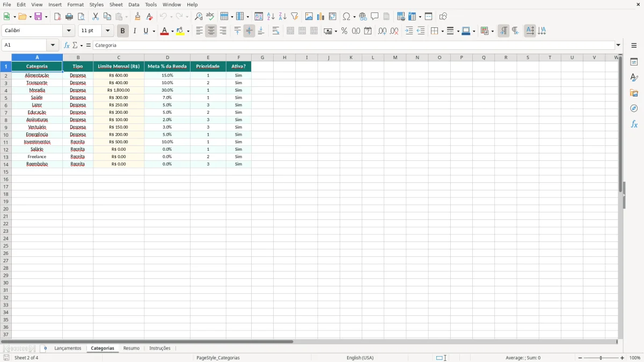Switch to the Lançamentos sheet tab
This screenshot has height=362, width=644.
(68, 349)
